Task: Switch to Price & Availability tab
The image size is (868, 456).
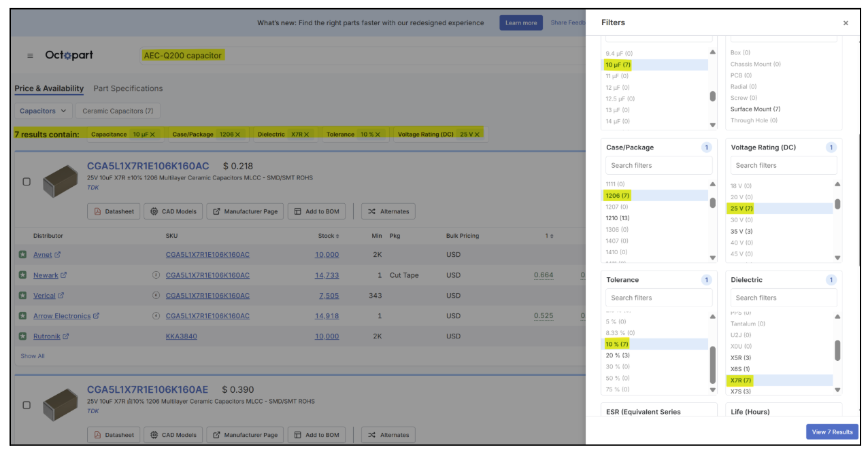Action: point(49,88)
